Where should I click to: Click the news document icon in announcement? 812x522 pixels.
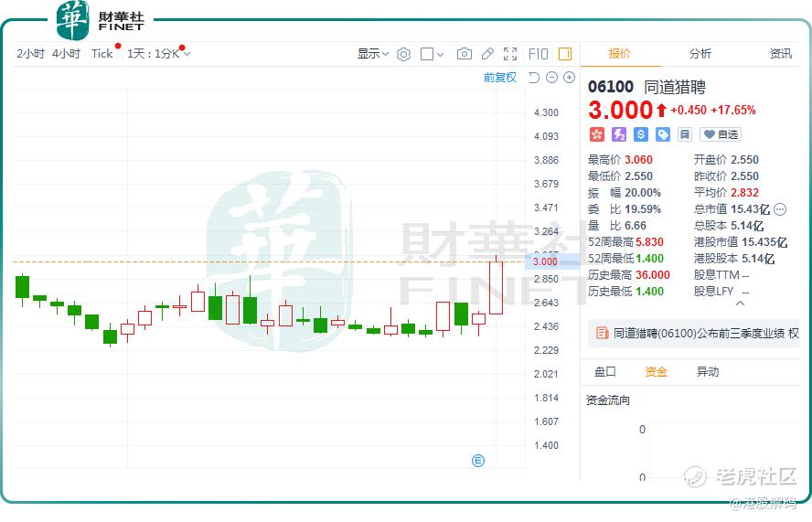coord(602,333)
